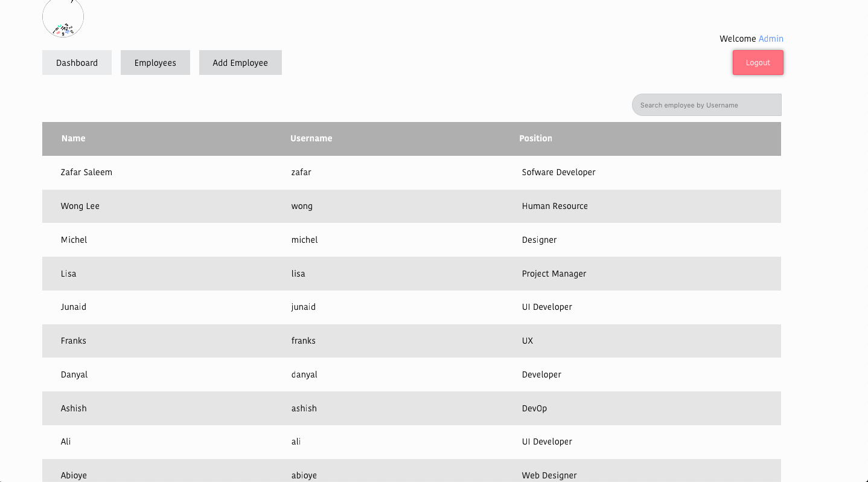Screen dimensions: 868x482
Task: Click the Sofware Developer position cell
Action: pyautogui.click(x=558, y=172)
